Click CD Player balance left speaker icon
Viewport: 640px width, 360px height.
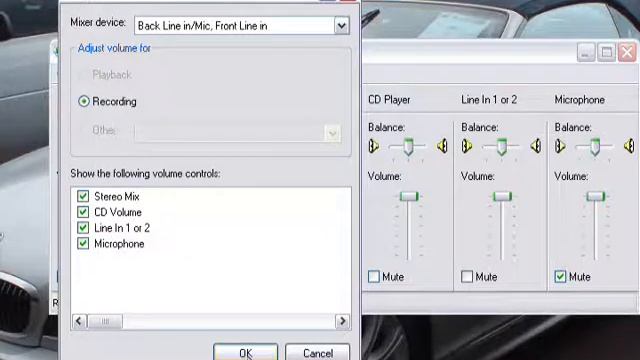click(x=373, y=146)
